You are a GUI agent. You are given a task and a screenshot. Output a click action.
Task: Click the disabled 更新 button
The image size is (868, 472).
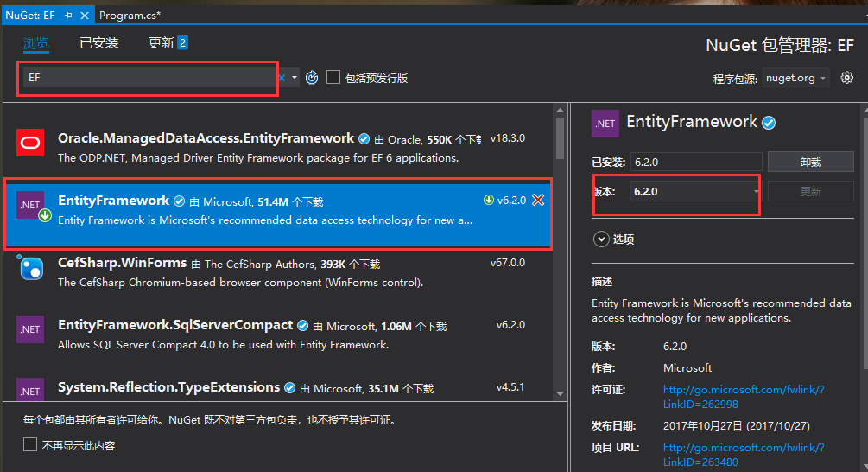811,191
